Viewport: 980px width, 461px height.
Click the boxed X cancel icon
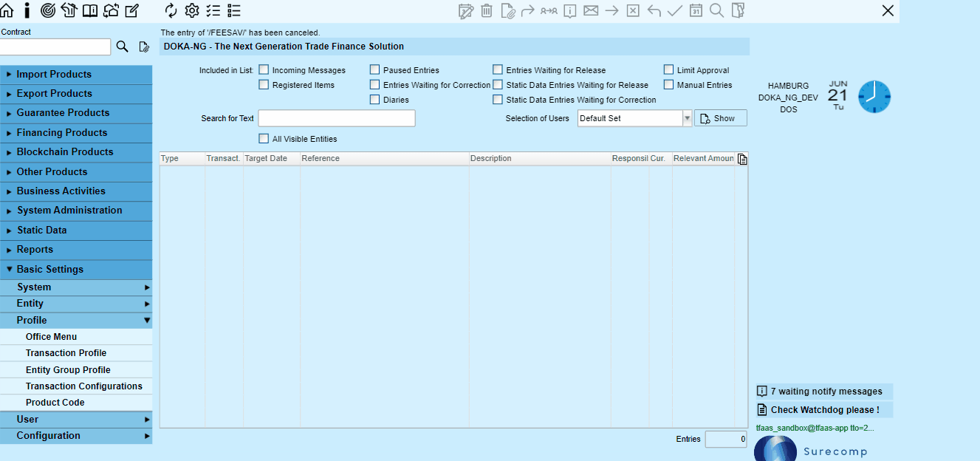633,10
